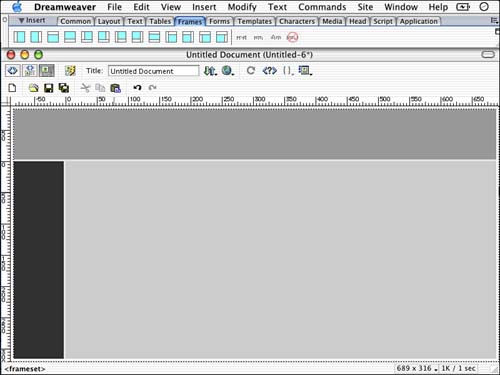500x375 pixels.
Task: Click the Save All icon
Action: [x=64, y=88]
